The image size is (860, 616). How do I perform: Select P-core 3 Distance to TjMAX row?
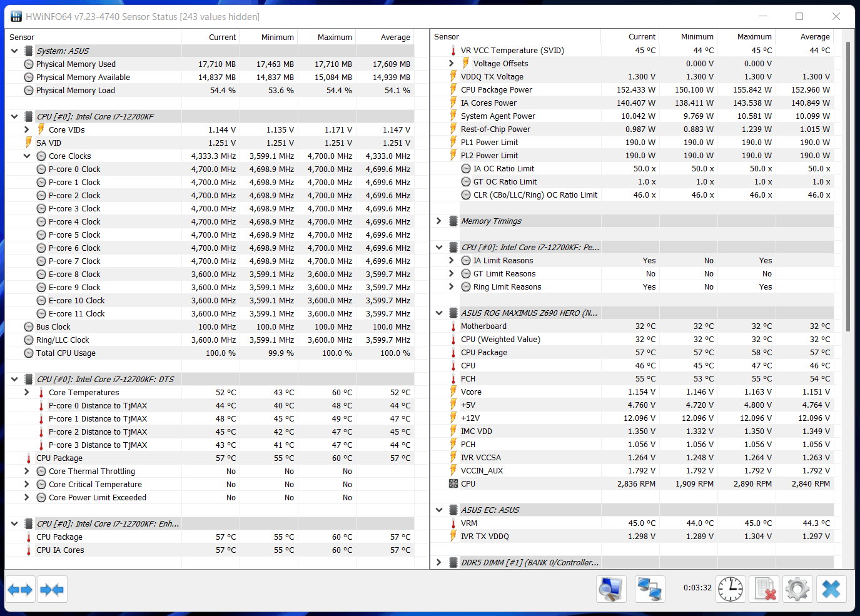[210, 445]
